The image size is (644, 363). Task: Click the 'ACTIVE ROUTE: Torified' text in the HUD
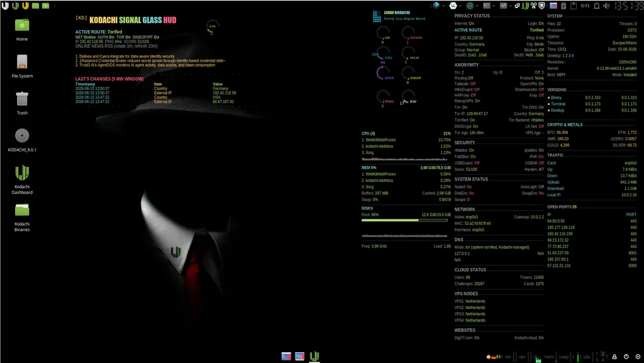pos(99,31)
